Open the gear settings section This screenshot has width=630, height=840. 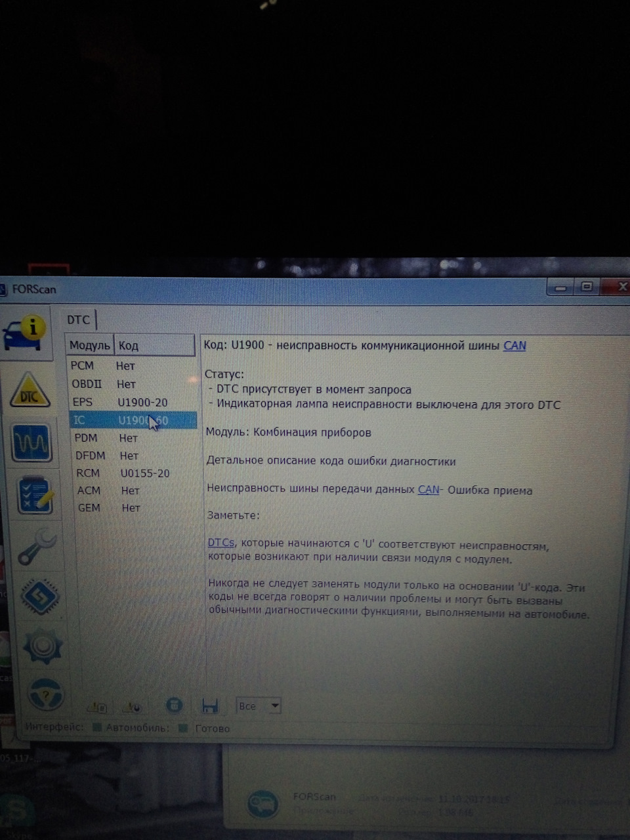(43, 645)
